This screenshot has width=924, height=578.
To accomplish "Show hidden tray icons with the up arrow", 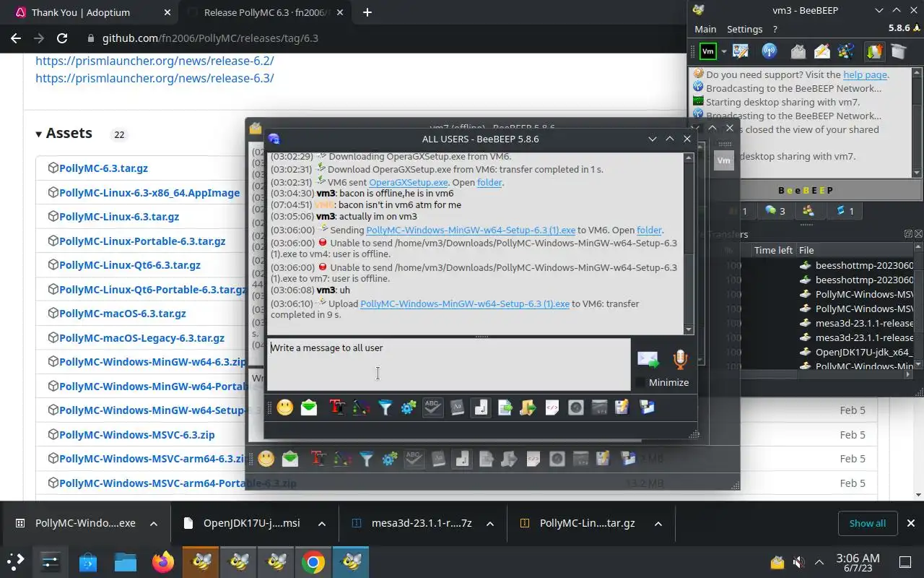I will [819, 562].
